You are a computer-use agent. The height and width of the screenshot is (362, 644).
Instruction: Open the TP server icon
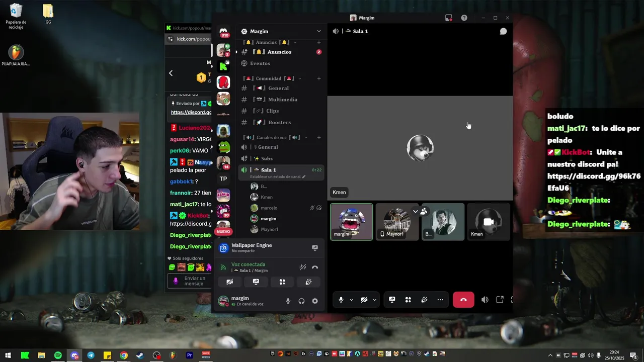tap(223, 178)
